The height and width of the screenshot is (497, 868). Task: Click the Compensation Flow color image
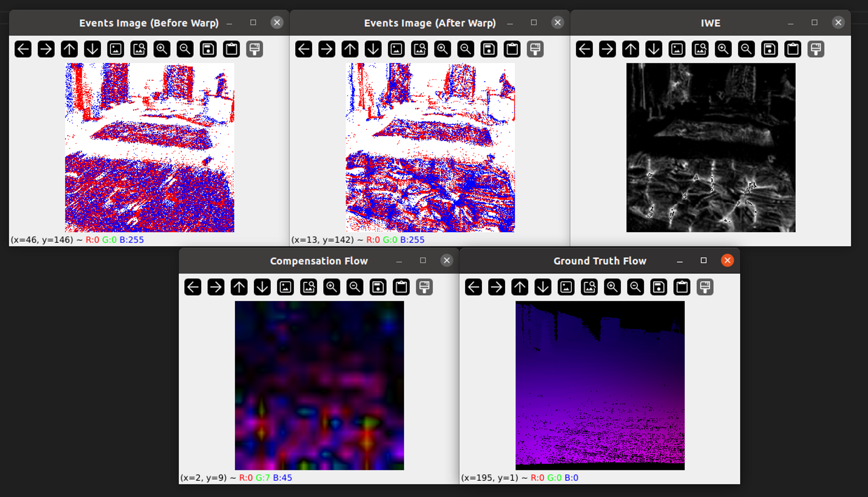click(x=319, y=385)
